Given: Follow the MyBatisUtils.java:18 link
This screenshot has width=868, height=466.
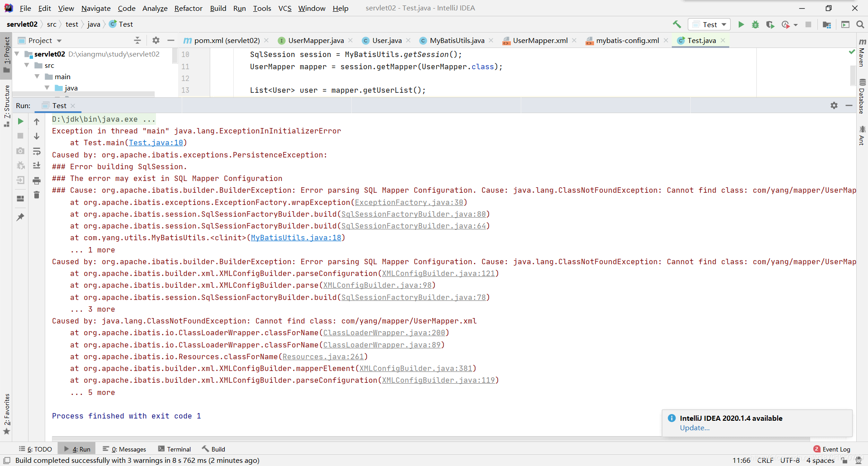Looking at the screenshot, I should click(296, 238).
